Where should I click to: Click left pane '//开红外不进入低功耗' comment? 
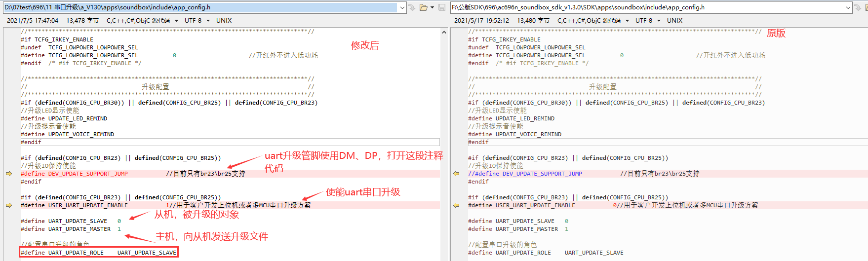click(x=283, y=55)
